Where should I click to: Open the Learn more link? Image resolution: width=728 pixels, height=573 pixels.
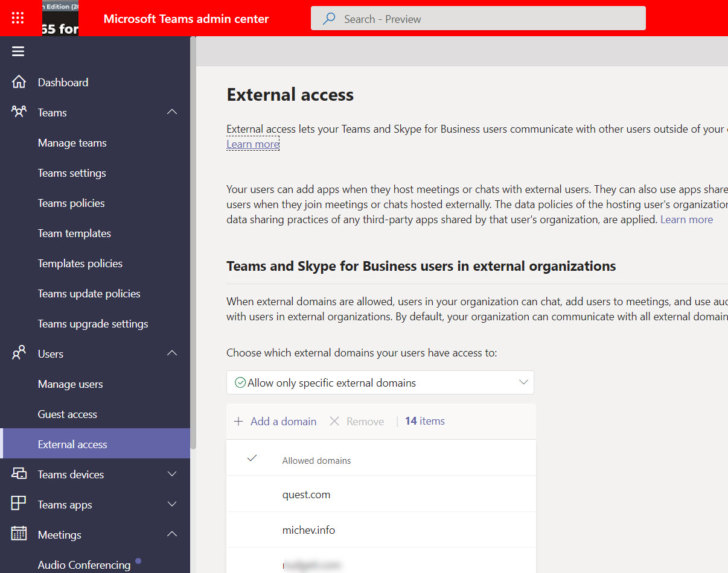pyautogui.click(x=252, y=144)
